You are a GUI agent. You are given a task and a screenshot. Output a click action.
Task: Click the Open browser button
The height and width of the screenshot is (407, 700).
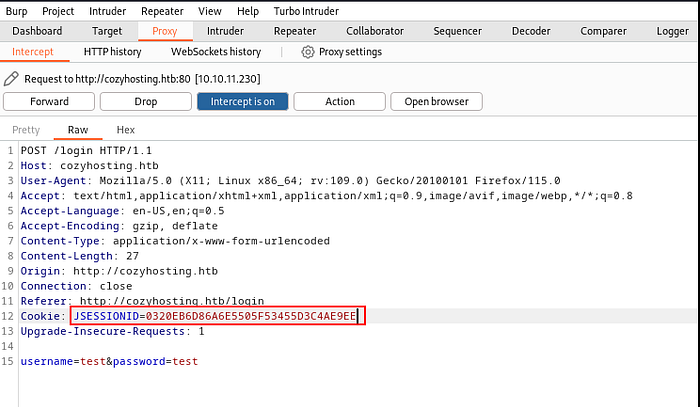(x=437, y=101)
